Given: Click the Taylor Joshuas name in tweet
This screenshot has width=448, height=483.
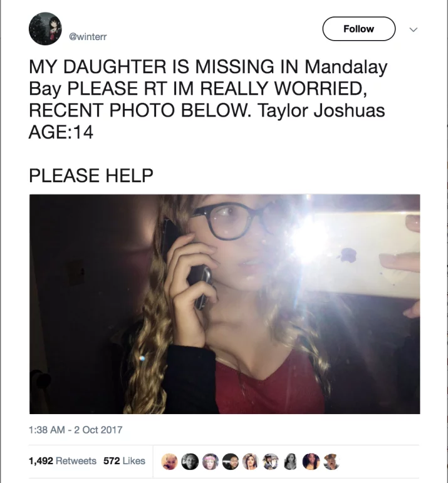Looking at the screenshot, I should point(321,110).
